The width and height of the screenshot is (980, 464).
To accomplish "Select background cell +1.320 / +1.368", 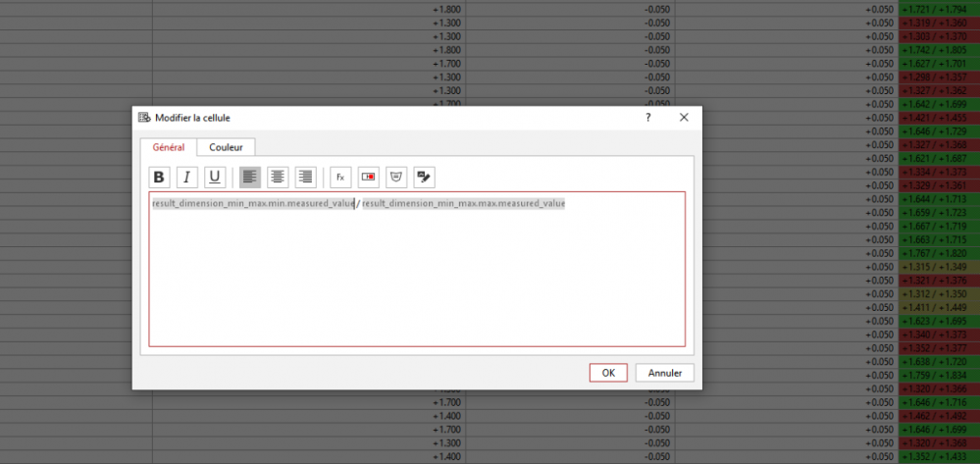I will pyautogui.click(x=939, y=443).
